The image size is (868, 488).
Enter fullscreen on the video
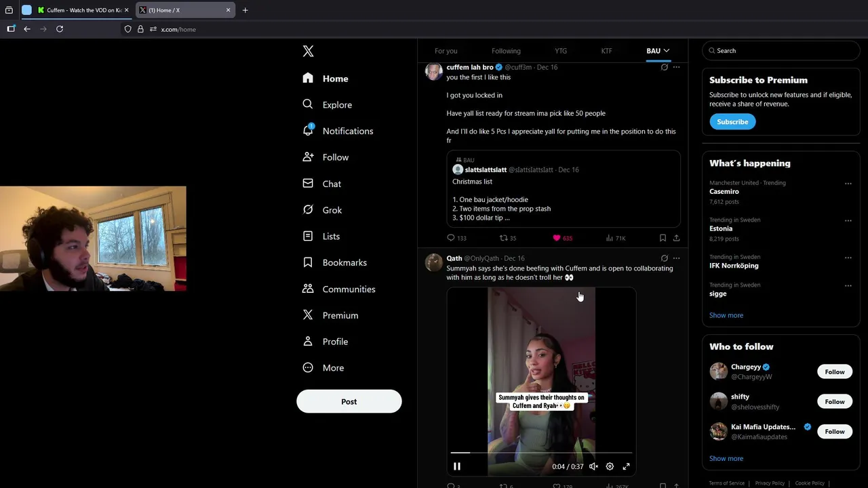[x=626, y=466]
